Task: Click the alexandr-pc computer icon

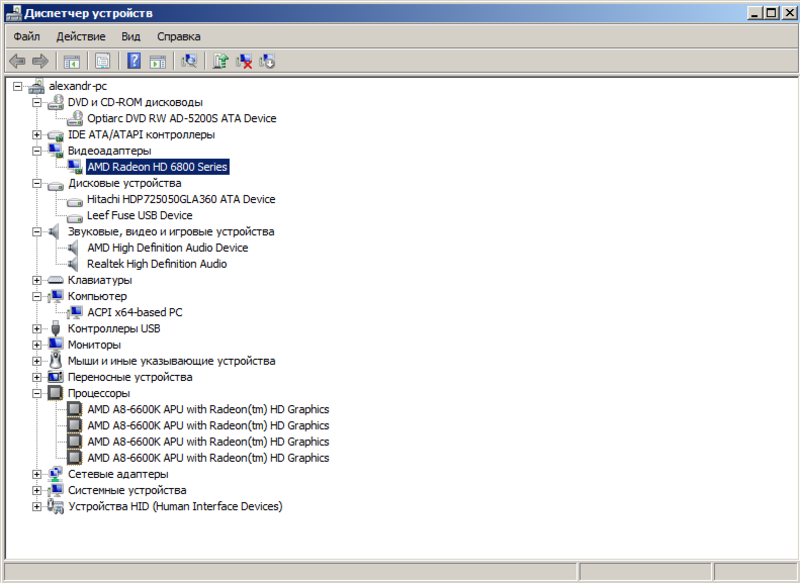Action: click(36, 86)
